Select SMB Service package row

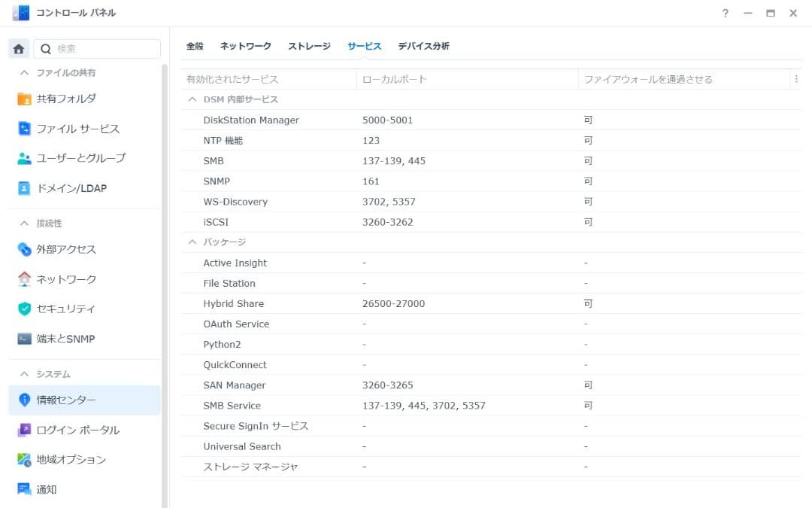(491, 406)
